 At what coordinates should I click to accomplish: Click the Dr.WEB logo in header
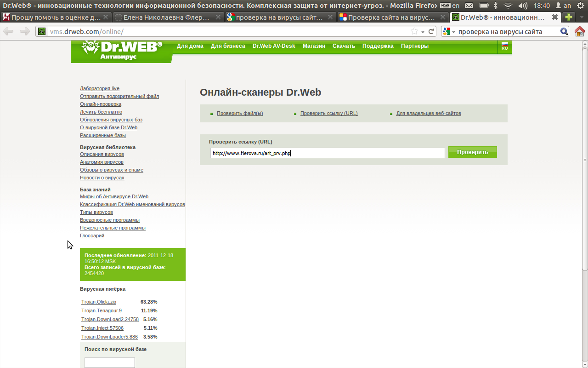[x=122, y=50]
